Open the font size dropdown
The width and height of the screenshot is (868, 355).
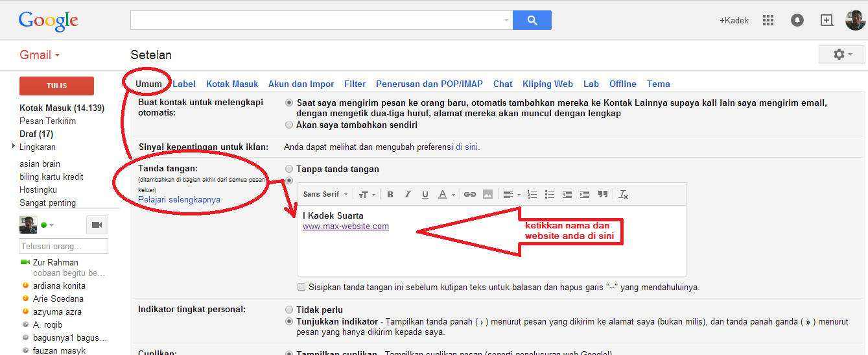(367, 194)
